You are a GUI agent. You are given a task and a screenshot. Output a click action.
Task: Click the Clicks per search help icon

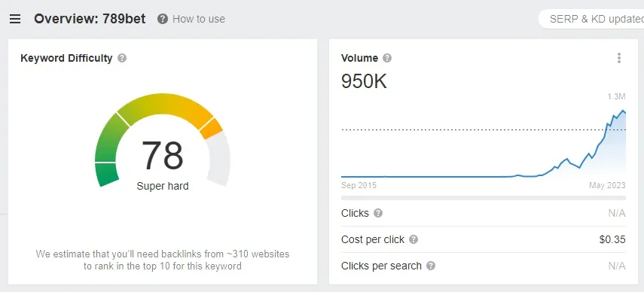point(431,266)
